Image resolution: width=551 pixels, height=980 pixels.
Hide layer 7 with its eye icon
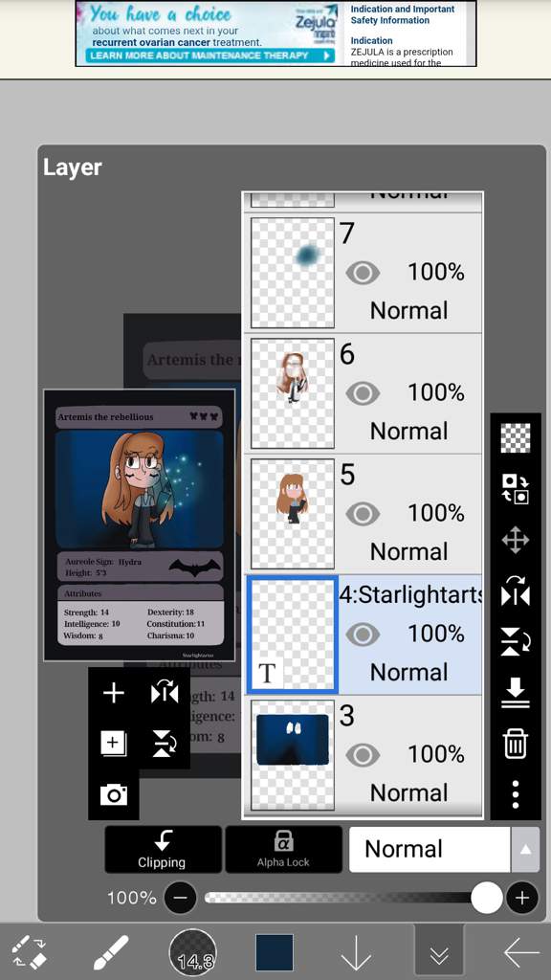363,273
